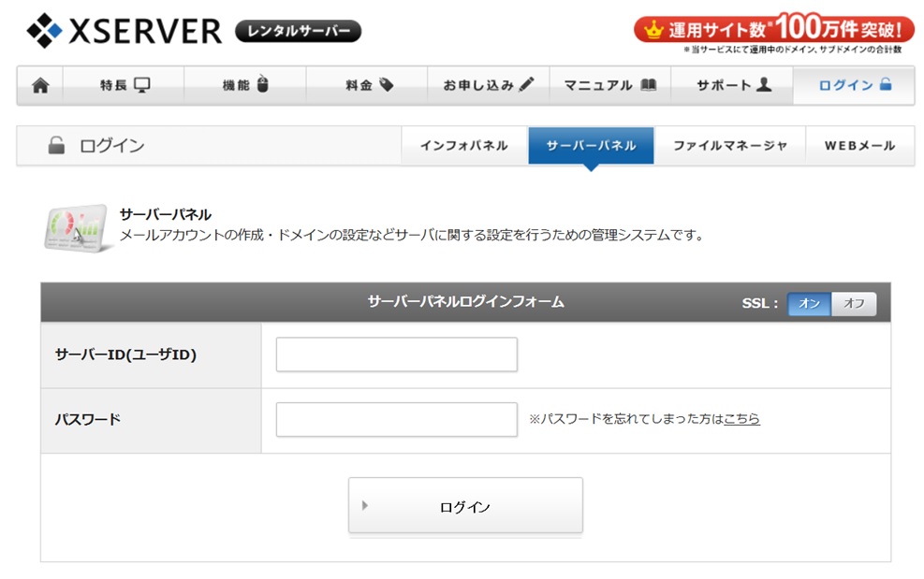This screenshot has height=579, width=924.
Task: Click the pencil icon beside お申し込み
Action: [x=526, y=85]
